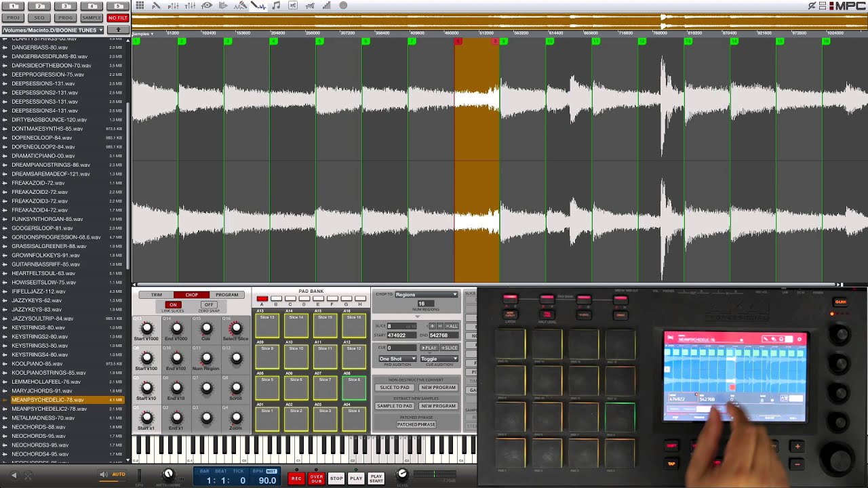
Task: Open Song mode icon
Action: pos(223,5)
